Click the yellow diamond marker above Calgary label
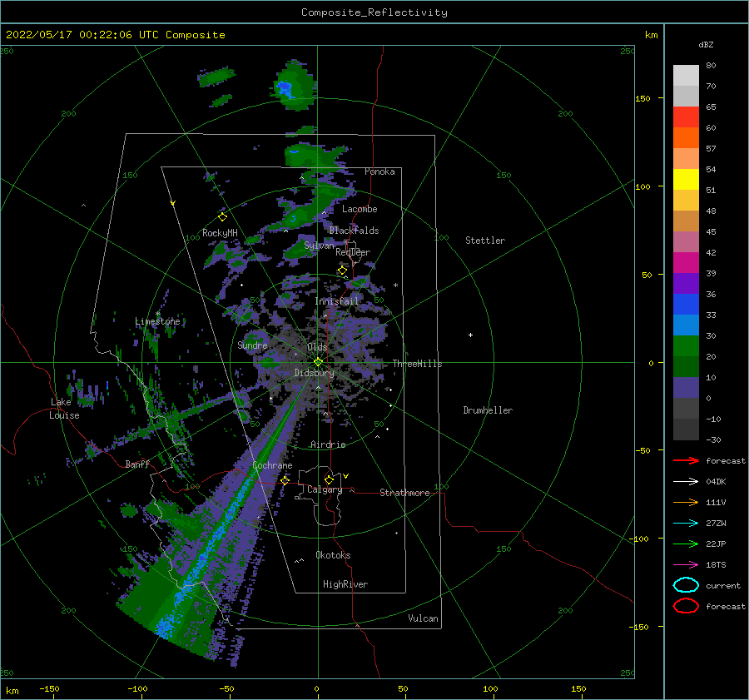The width and height of the screenshot is (749, 700). pos(329,479)
